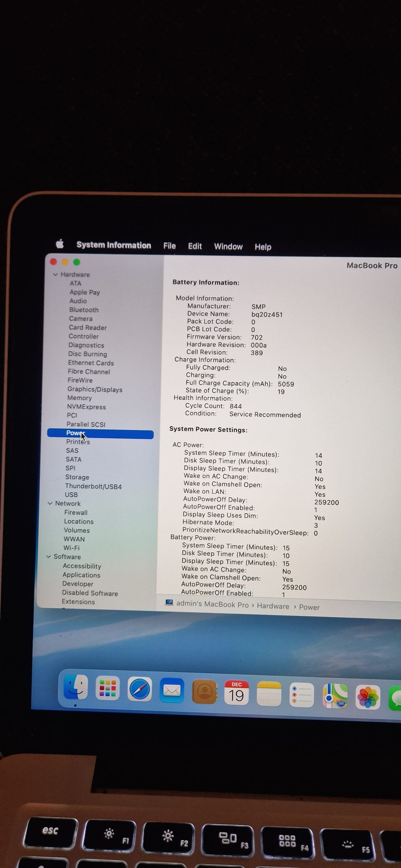Select Camera in the sidebar
Viewport: 401px width, 868px height.
pyautogui.click(x=81, y=319)
